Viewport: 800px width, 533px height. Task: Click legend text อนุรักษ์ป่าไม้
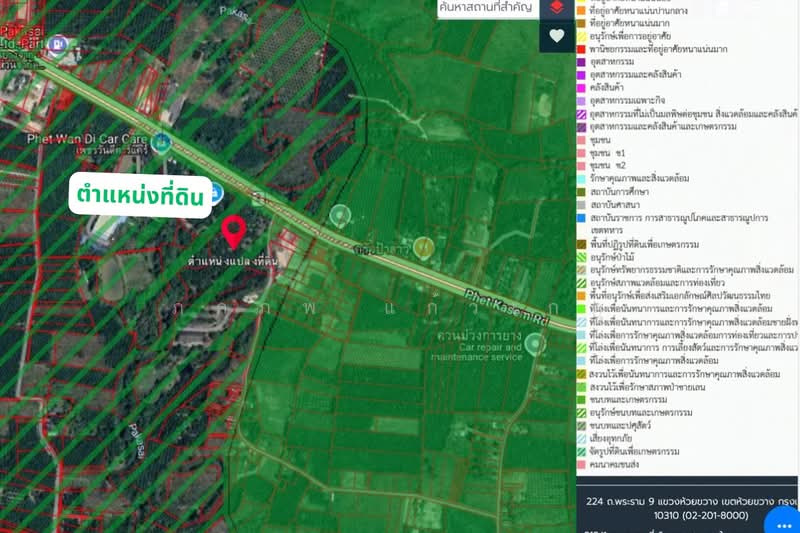[612, 258]
